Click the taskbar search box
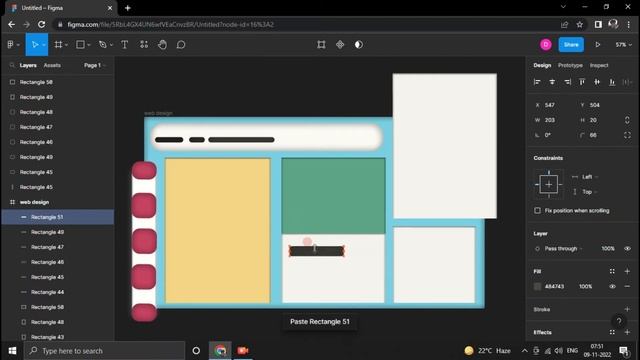The height and width of the screenshot is (360, 640). [x=104, y=351]
